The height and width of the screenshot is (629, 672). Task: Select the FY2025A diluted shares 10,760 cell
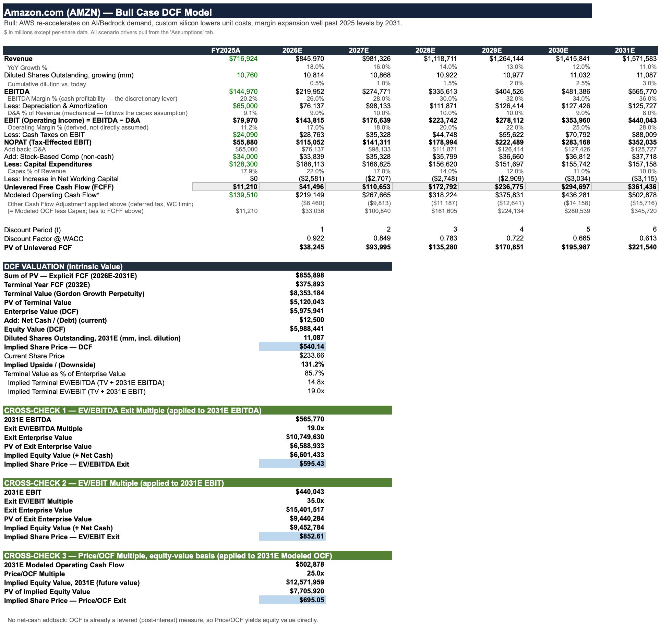247,75
